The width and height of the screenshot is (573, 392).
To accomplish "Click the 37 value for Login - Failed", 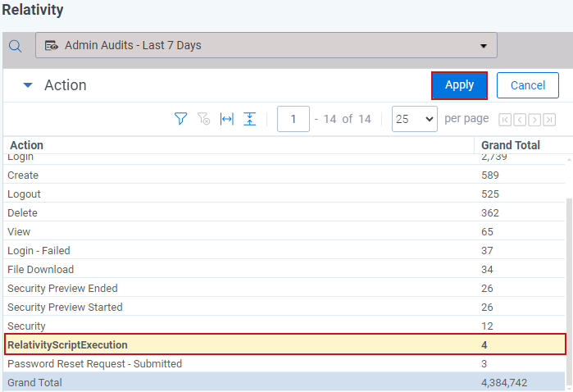I will (487, 250).
